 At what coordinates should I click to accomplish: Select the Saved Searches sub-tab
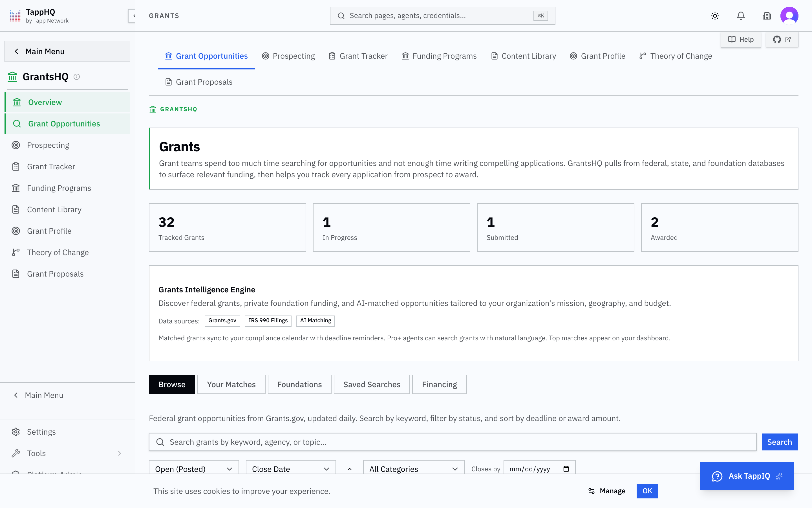point(372,384)
